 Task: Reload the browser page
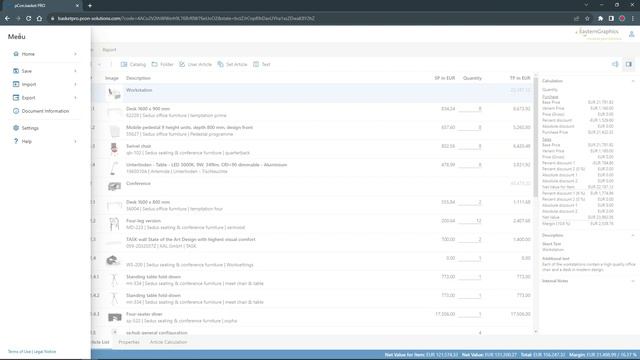click(29, 18)
